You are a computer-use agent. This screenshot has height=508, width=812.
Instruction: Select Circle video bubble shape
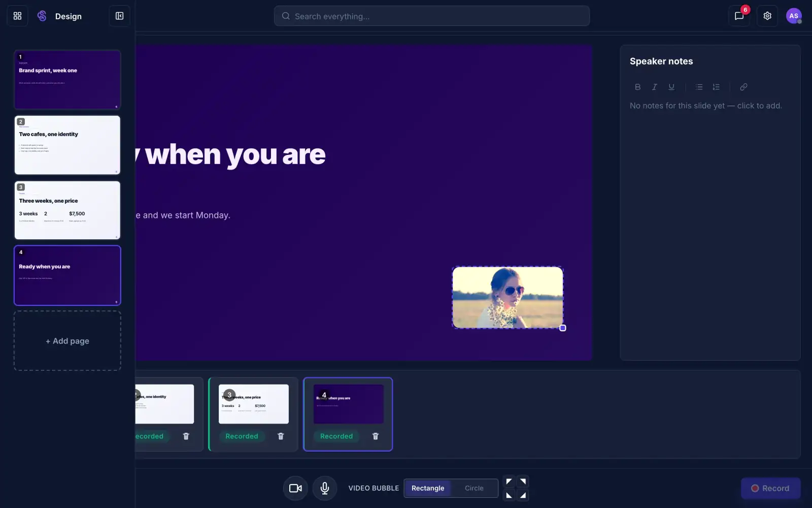pyautogui.click(x=474, y=488)
